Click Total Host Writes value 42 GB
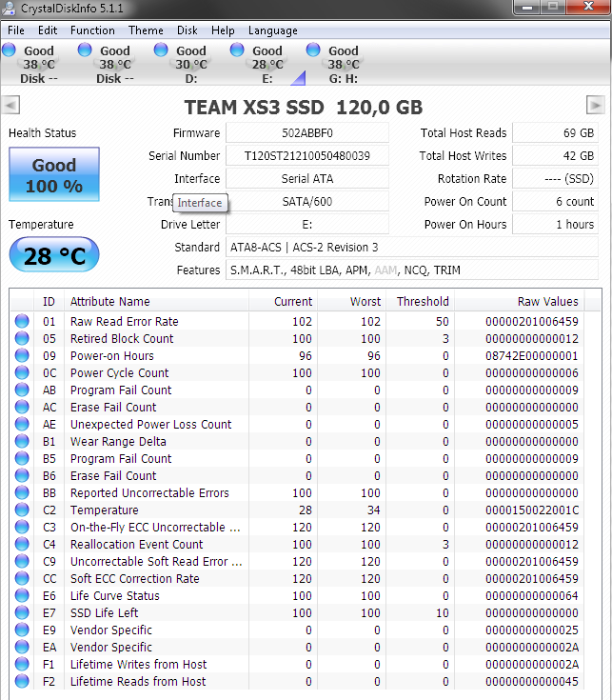This screenshot has height=700, width=612. (x=555, y=156)
